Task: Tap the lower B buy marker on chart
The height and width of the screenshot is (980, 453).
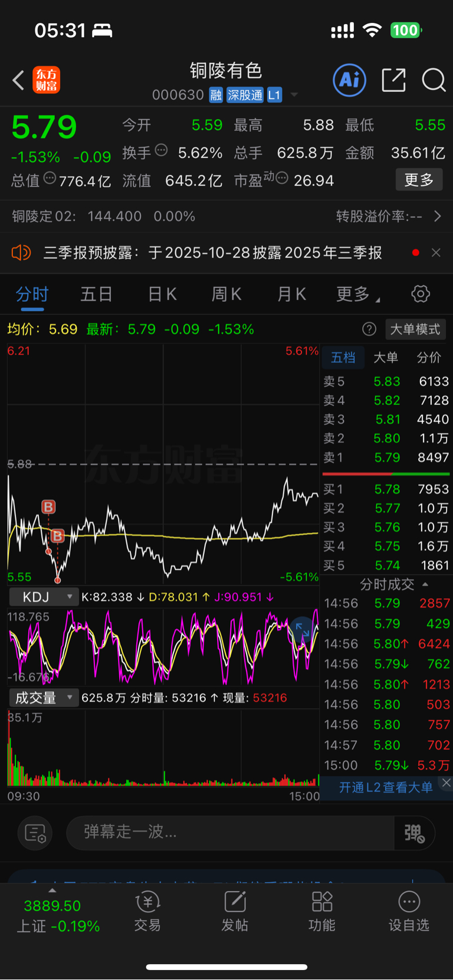Action: (x=57, y=536)
